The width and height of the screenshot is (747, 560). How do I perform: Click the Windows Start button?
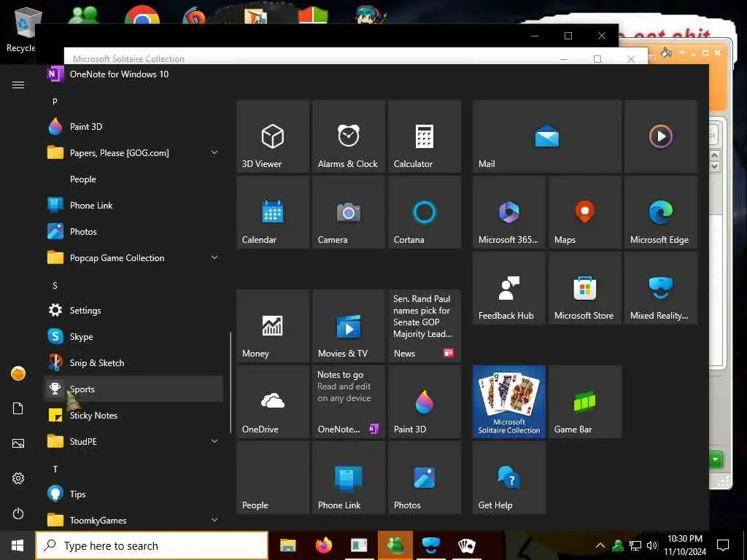coord(18,545)
